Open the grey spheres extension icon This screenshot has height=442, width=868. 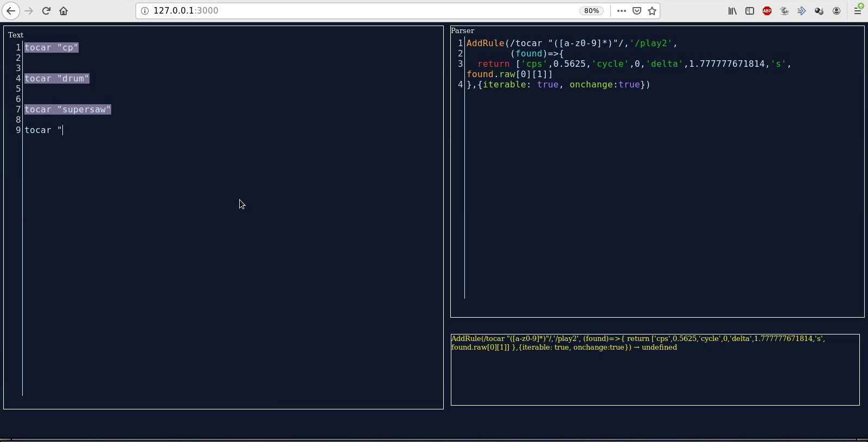point(819,11)
